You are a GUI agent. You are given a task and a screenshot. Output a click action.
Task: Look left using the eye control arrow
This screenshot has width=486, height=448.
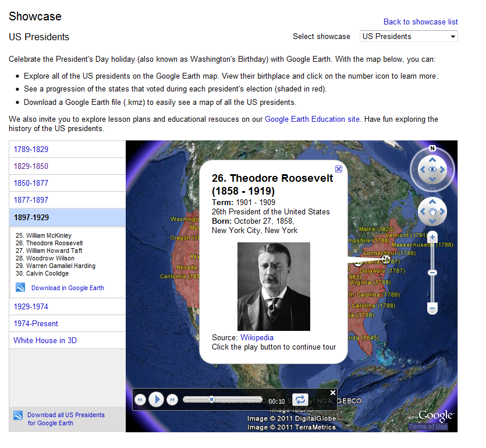[422, 170]
